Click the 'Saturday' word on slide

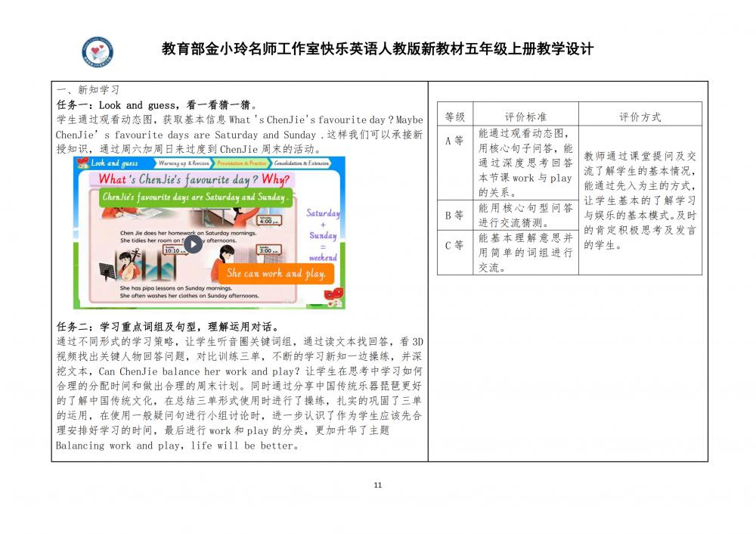323,213
